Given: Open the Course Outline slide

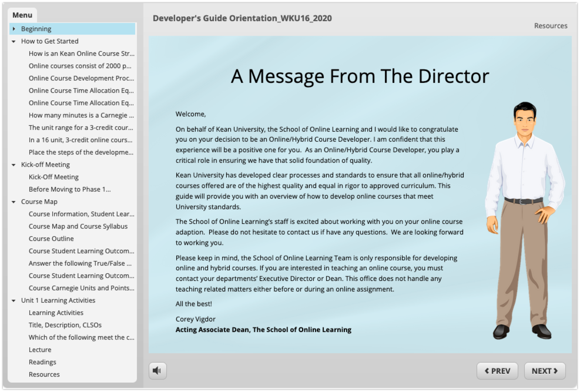Looking at the screenshot, I should [x=51, y=239].
